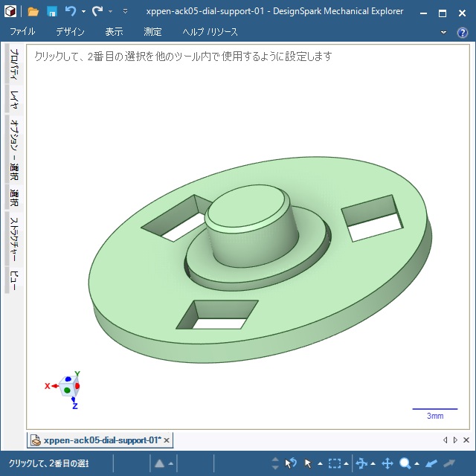Select the Spin/rotate view tool in status bar

click(x=362, y=463)
